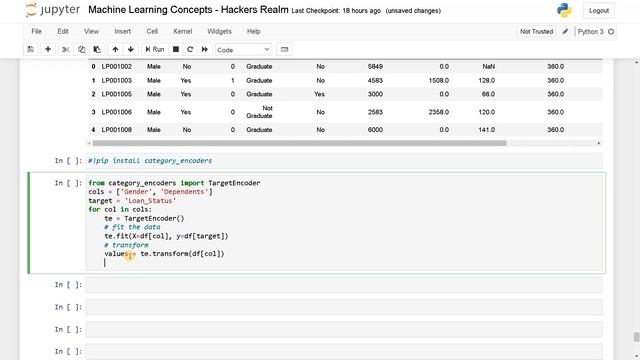The image size is (640, 360).
Task: Open the cell type Code dropdown
Action: pyautogui.click(x=243, y=50)
